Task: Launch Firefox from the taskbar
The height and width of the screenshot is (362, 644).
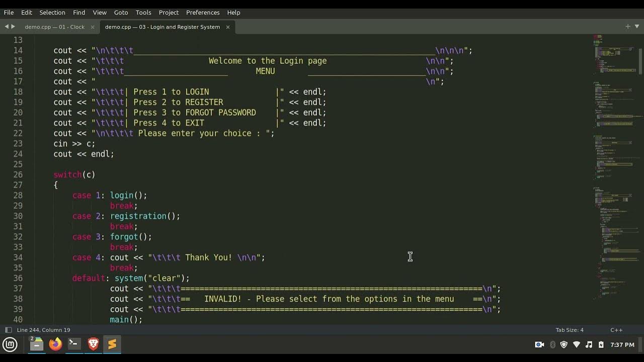Action: [55, 344]
